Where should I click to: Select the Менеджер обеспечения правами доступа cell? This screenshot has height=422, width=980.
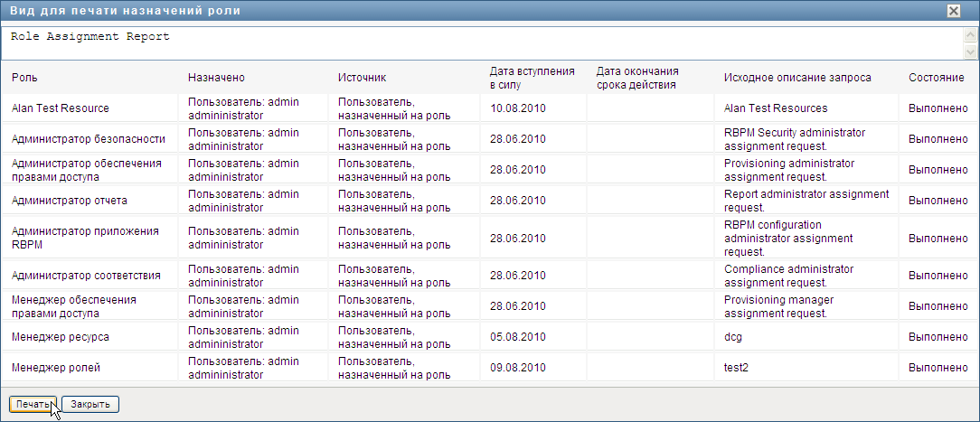point(74,306)
